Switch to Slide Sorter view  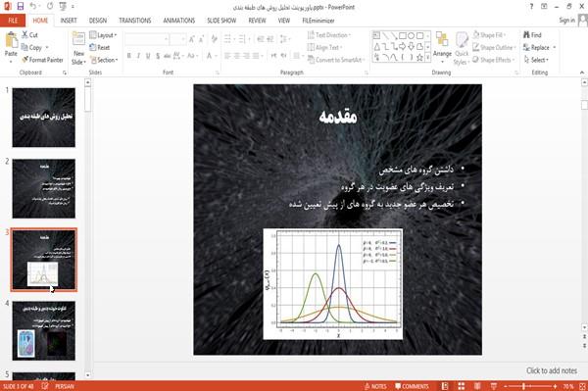click(462, 386)
